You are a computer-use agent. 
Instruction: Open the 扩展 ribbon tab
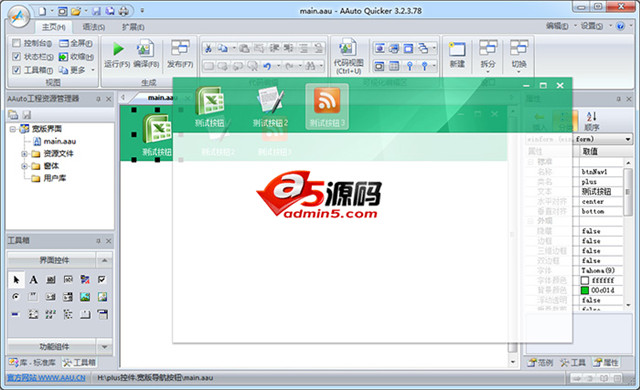[133, 27]
